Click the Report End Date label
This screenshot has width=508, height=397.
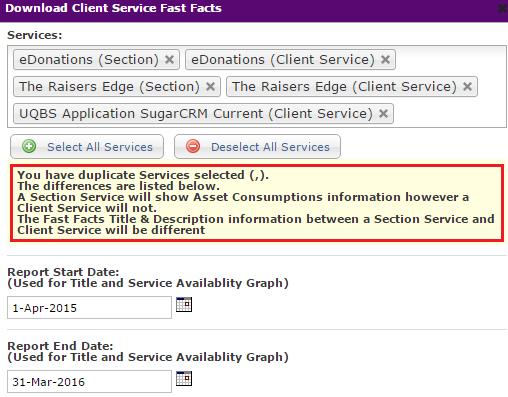60,346
